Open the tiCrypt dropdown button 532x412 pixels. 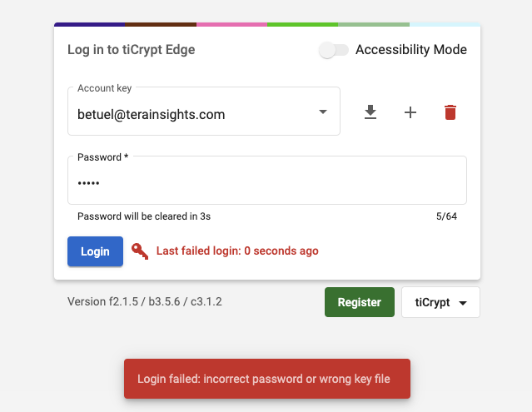(x=440, y=303)
